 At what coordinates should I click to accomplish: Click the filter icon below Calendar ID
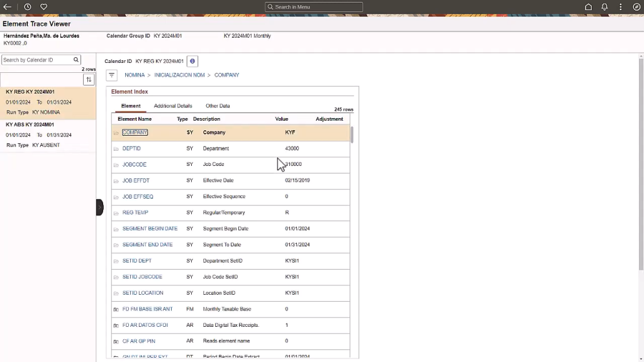pyautogui.click(x=111, y=75)
